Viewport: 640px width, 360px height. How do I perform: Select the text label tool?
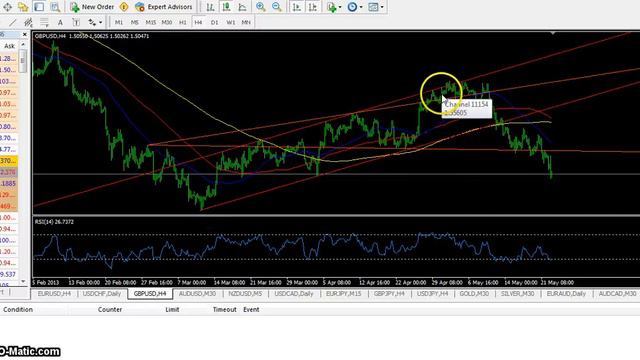pos(76,22)
